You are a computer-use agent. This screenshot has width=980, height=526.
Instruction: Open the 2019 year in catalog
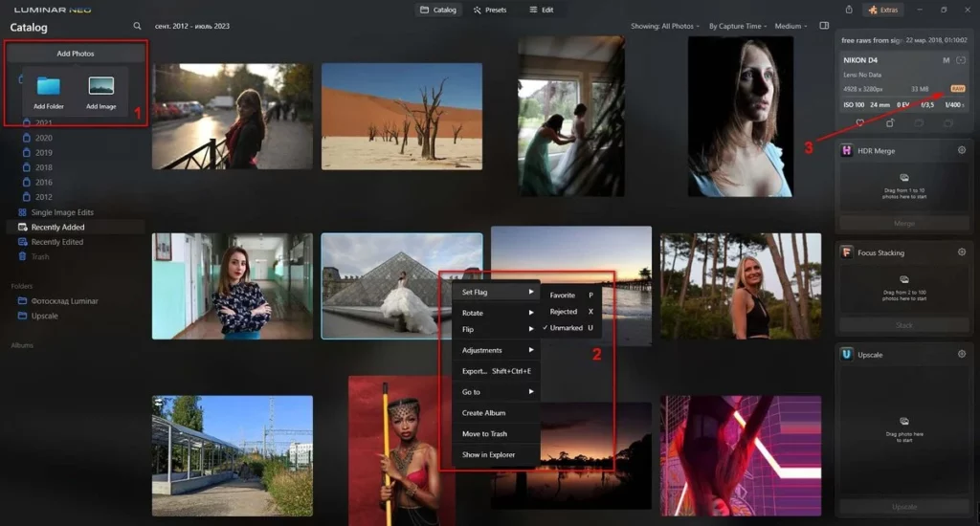tap(43, 152)
